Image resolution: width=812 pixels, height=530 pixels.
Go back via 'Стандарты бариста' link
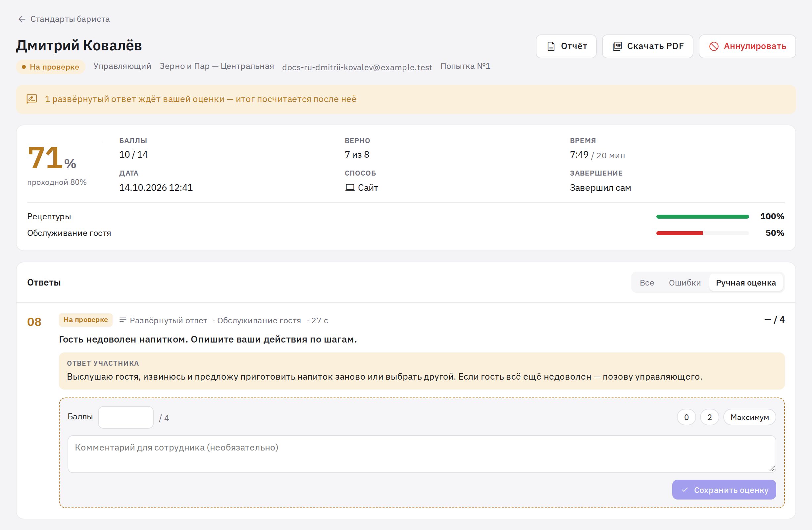(70, 19)
